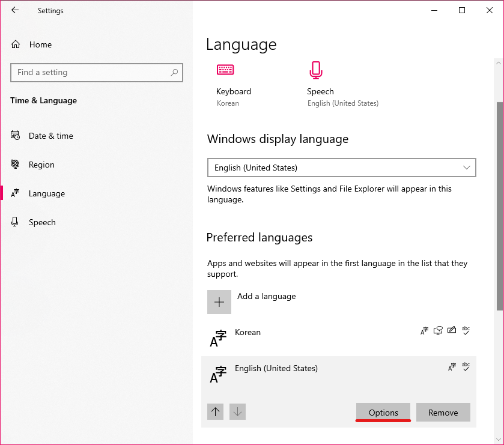The width and height of the screenshot is (504, 445).
Task: Remove the English (United States) language
Action: click(x=443, y=412)
